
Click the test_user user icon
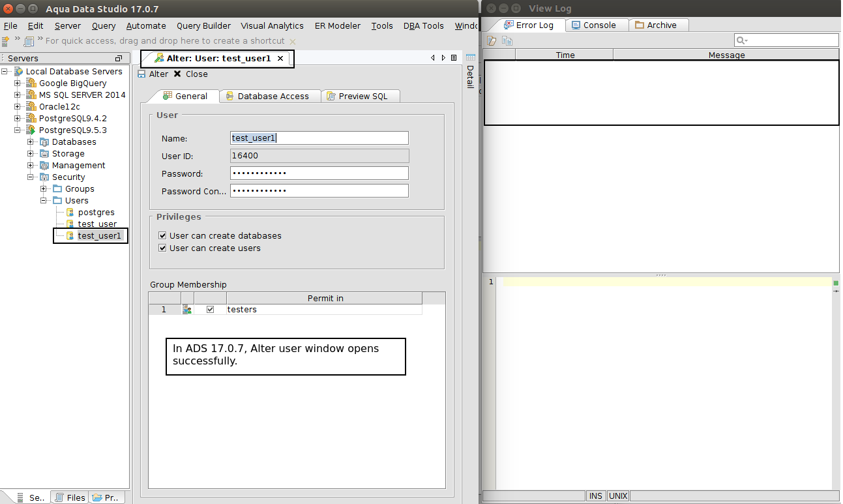coord(70,224)
